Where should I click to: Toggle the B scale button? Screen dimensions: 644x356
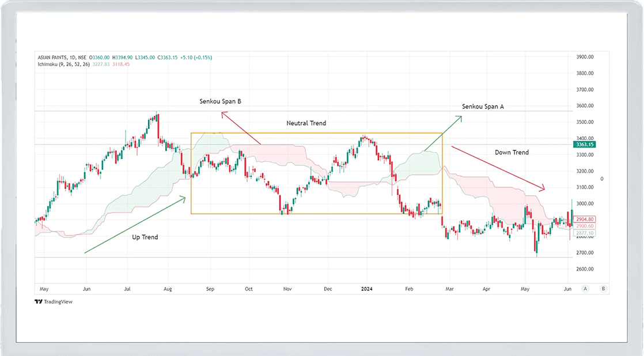point(603,289)
